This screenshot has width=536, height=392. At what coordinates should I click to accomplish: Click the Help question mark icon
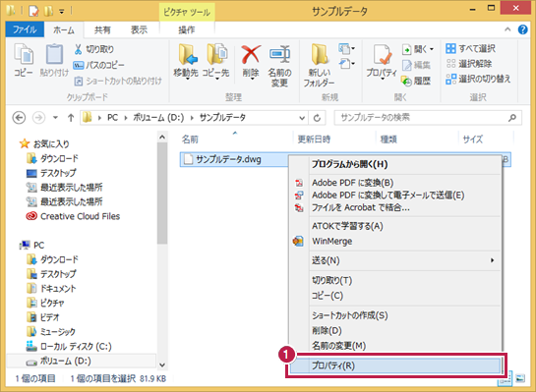(522, 29)
